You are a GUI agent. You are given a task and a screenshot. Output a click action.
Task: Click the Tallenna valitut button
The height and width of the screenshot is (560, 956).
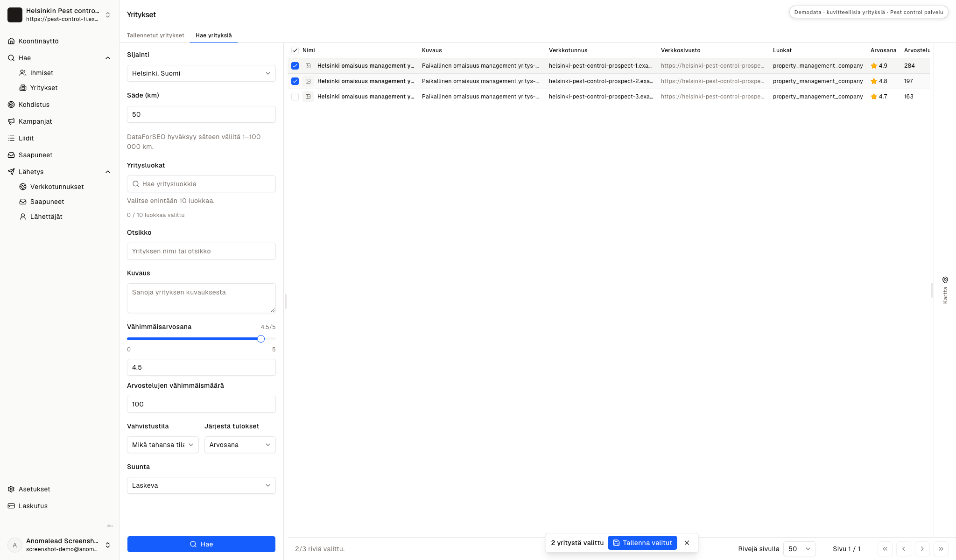click(x=642, y=543)
